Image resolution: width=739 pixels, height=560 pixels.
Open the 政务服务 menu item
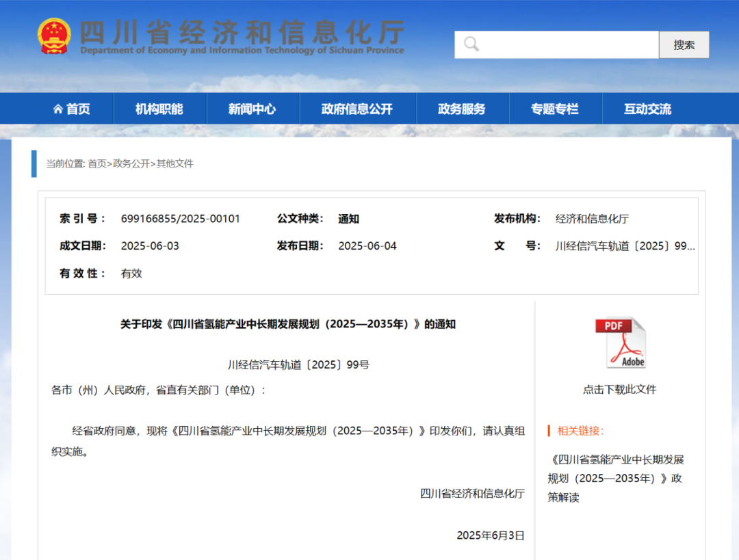tap(462, 107)
